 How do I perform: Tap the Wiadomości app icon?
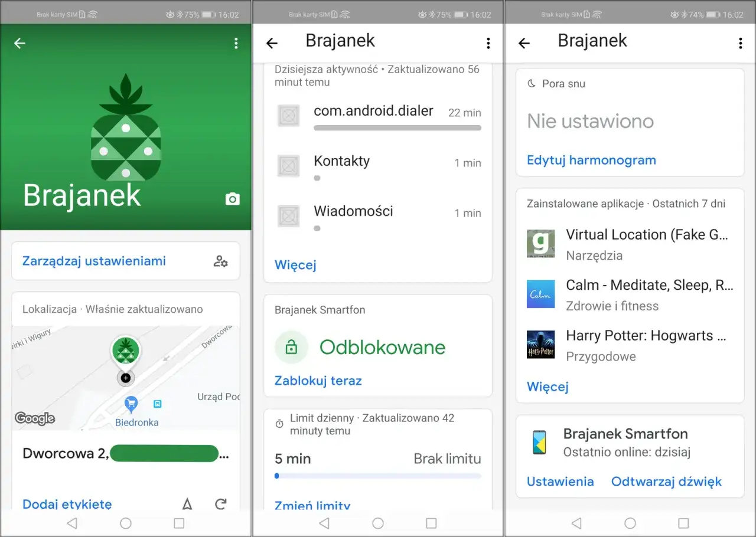coord(289,216)
